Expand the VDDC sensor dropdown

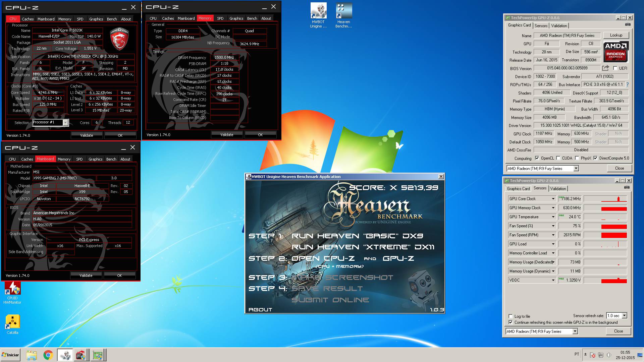(553, 280)
